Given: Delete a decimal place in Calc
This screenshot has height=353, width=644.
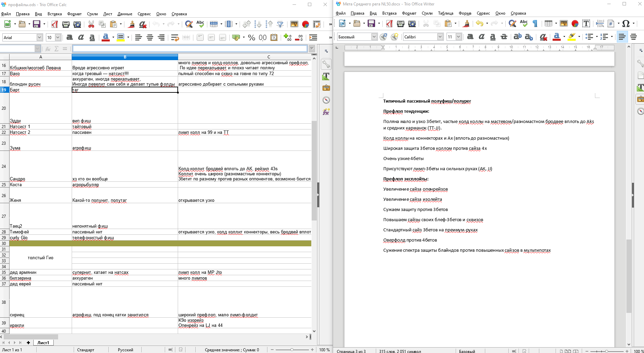Looking at the screenshot, I should [x=299, y=37].
